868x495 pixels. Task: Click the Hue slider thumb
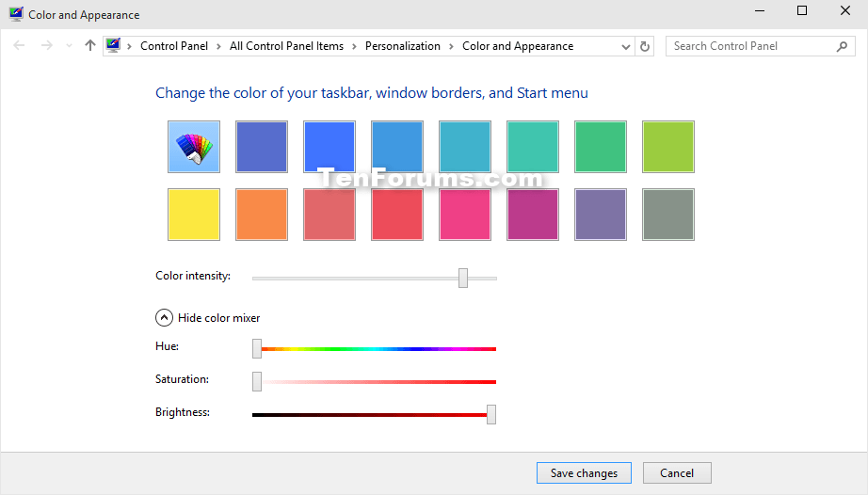coord(257,348)
